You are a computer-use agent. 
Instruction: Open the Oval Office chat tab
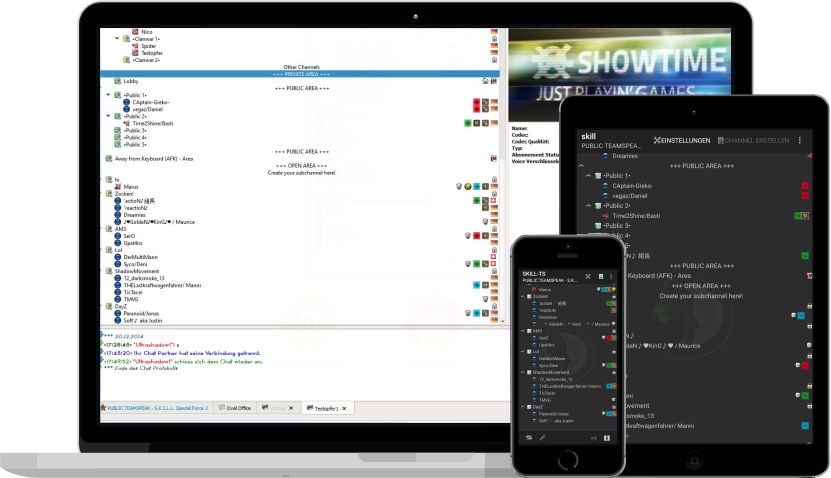pyautogui.click(x=235, y=408)
